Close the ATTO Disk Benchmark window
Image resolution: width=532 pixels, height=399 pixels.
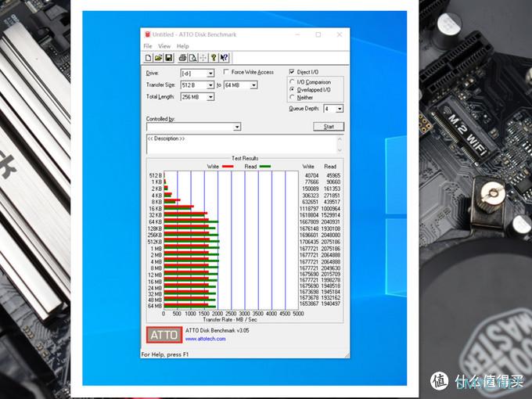340,34
